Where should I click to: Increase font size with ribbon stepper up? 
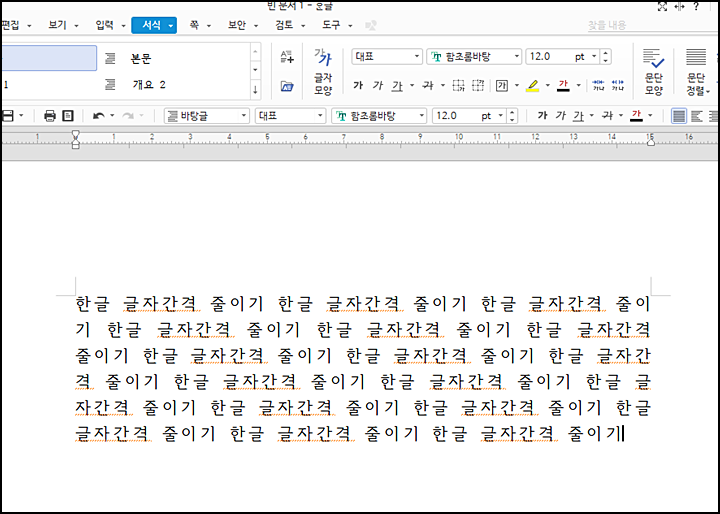tap(606, 53)
